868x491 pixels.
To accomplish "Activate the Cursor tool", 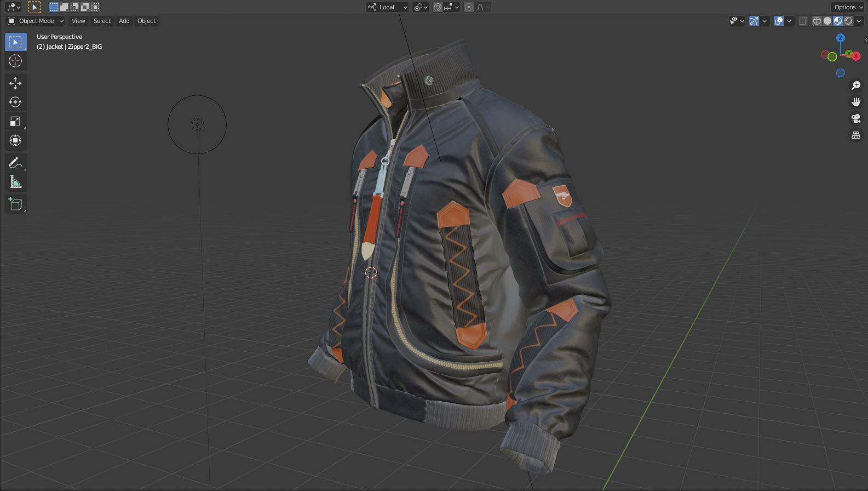I will (x=15, y=61).
